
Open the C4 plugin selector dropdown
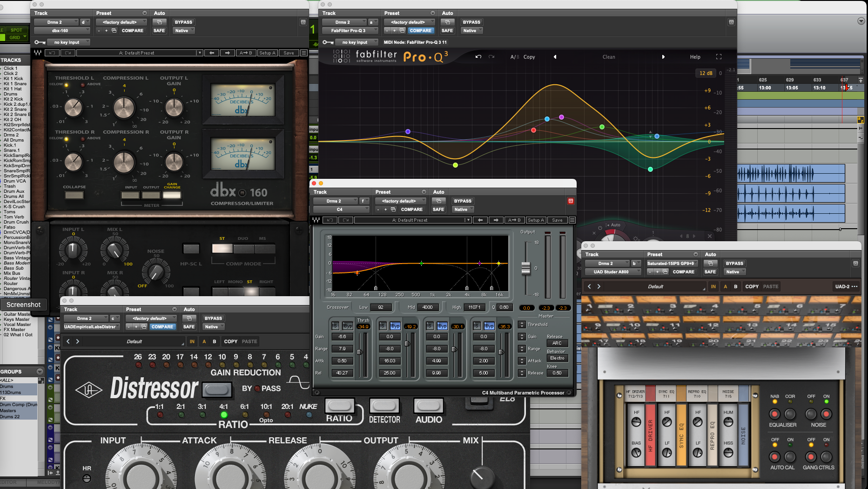click(341, 210)
